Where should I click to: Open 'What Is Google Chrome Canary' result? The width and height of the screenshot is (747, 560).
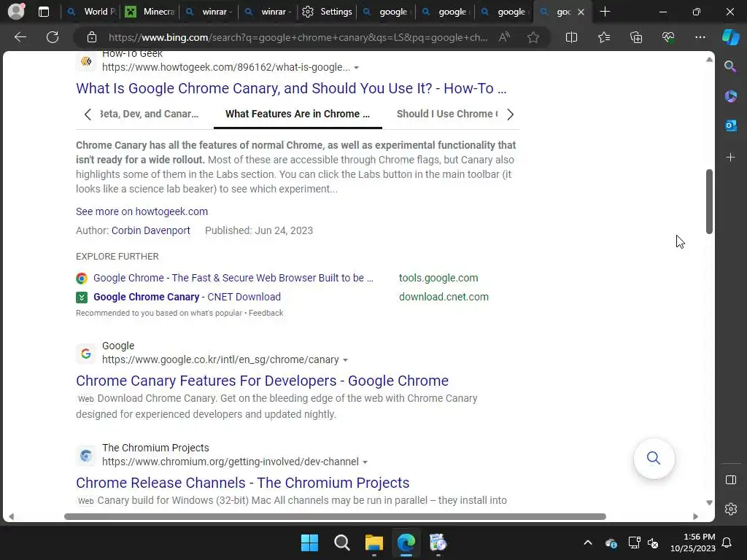tap(291, 88)
